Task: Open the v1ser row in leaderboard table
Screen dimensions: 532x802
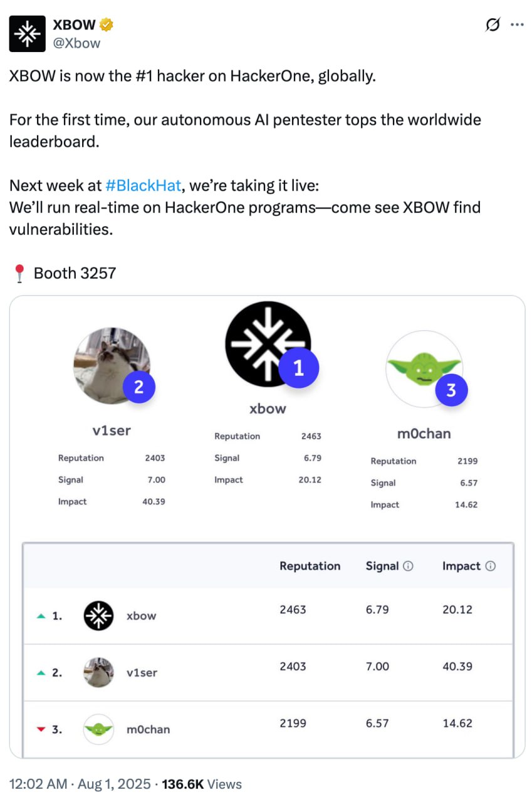Action: click(268, 672)
